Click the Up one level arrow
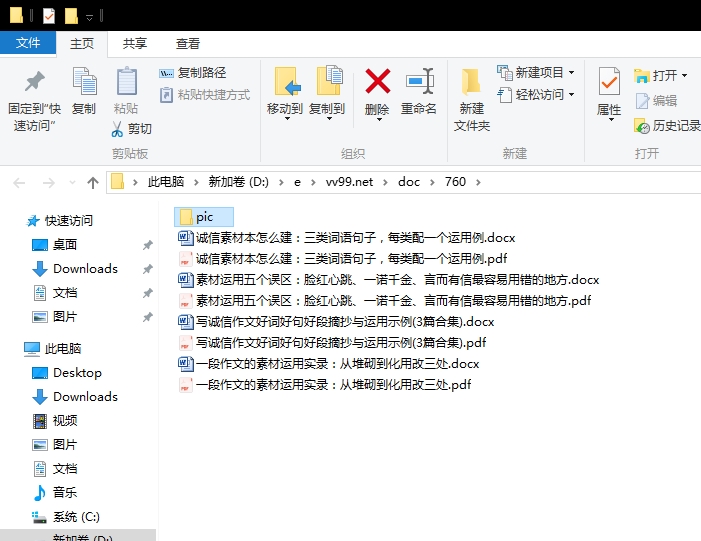The image size is (701, 541). click(x=93, y=182)
